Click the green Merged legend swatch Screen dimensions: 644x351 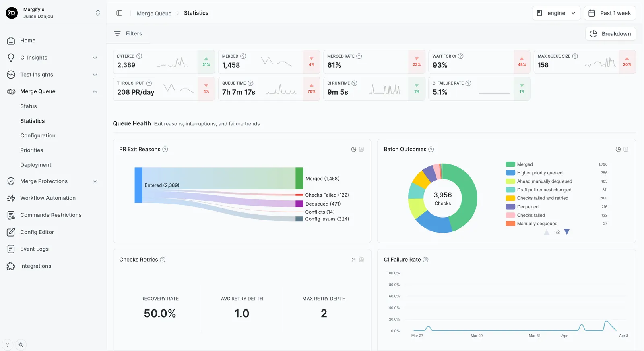pos(510,164)
